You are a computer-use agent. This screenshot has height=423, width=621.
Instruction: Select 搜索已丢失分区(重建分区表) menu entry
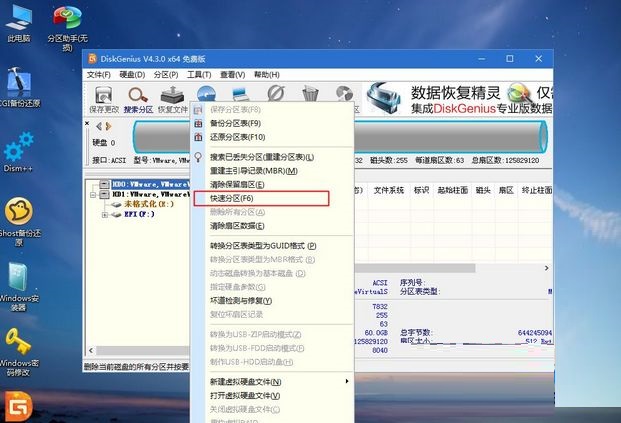(273, 157)
